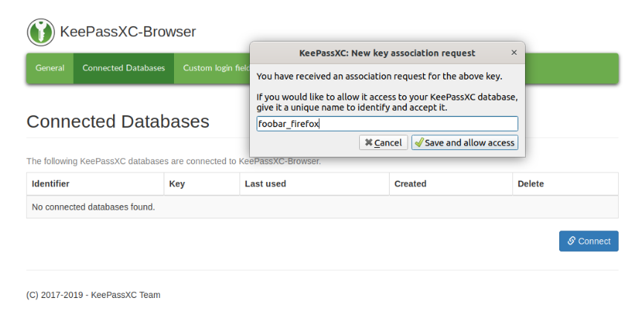
Task: Click the copyright KeePassXC Team footer text
Action: pyautogui.click(x=93, y=295)
